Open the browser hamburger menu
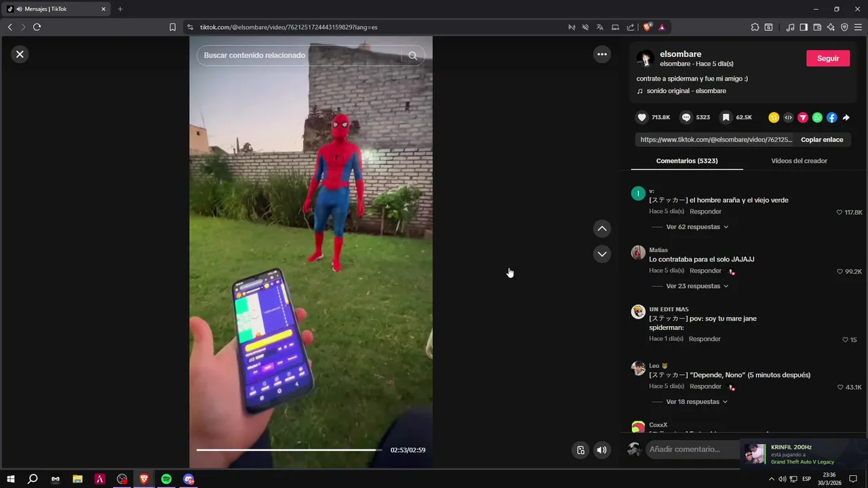Image resolution: width=868 pixels, height=488 pixels. (x=858, y=27)
